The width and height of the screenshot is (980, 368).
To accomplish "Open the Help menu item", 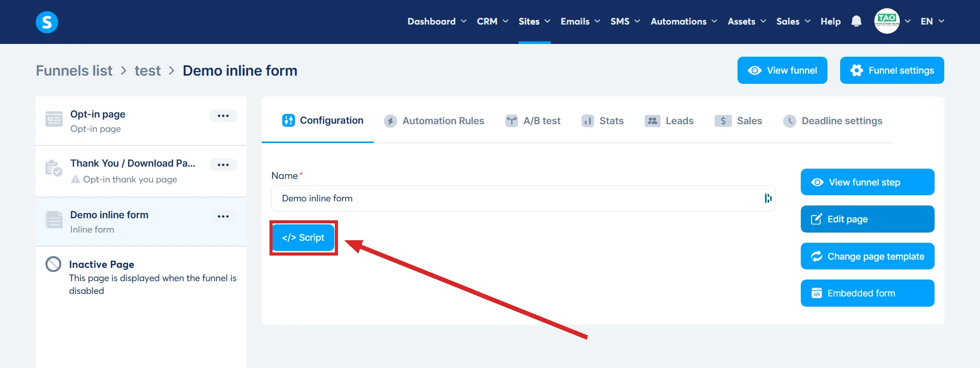I will pos(830,21).
